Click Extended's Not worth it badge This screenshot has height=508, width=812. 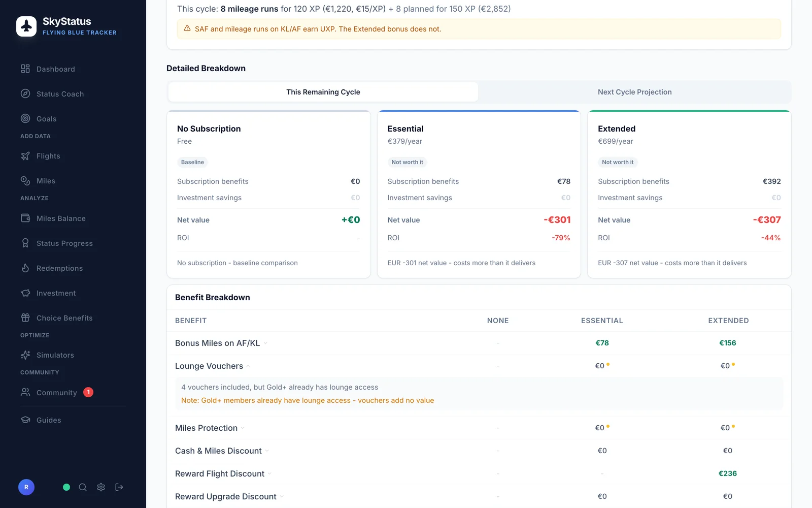[618, 162]
